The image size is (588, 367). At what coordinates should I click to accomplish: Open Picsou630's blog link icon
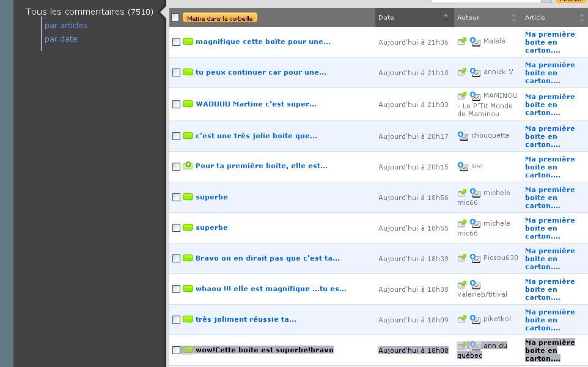click(x=462, y=258)
